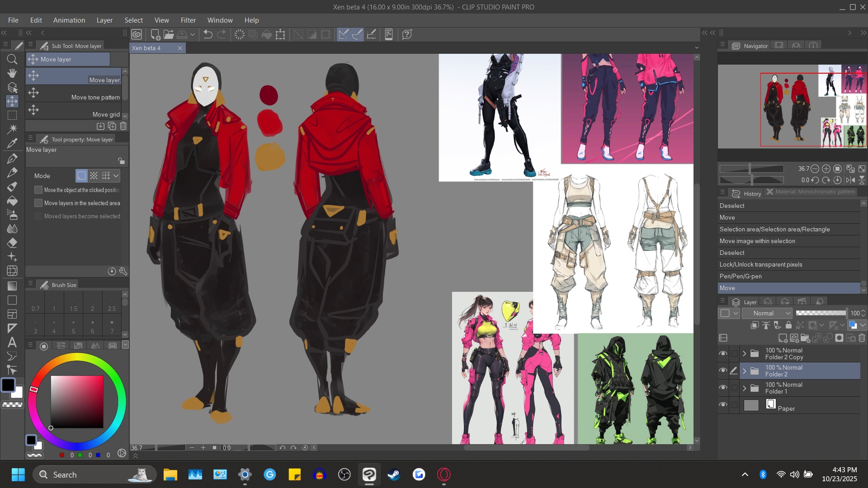
Task: Expand Folder 2 Copy layer folder
Action: 745,354
